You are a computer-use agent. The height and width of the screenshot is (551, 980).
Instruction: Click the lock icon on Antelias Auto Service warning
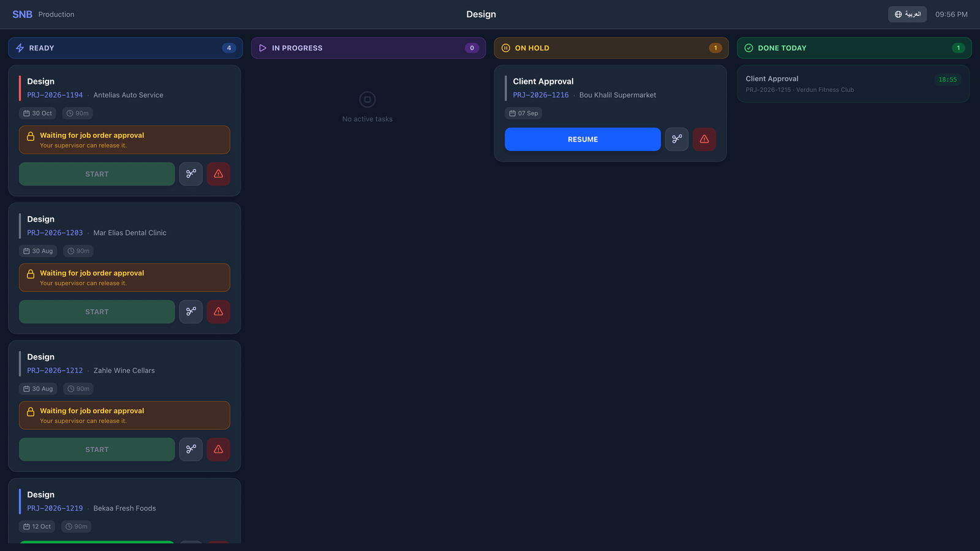click(31, 136)
